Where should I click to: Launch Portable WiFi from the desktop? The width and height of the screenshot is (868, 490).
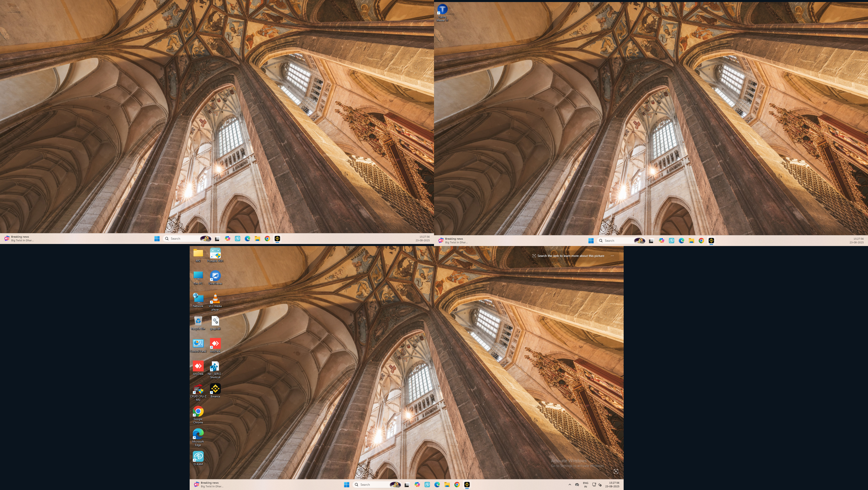pyautogui.click(x=215, y=254)
